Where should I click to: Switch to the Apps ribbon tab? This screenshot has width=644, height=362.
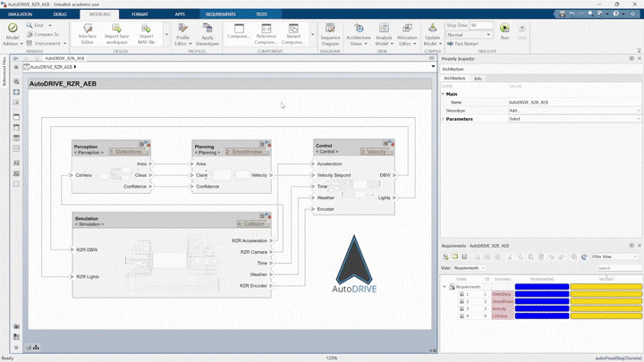(180, 14)
